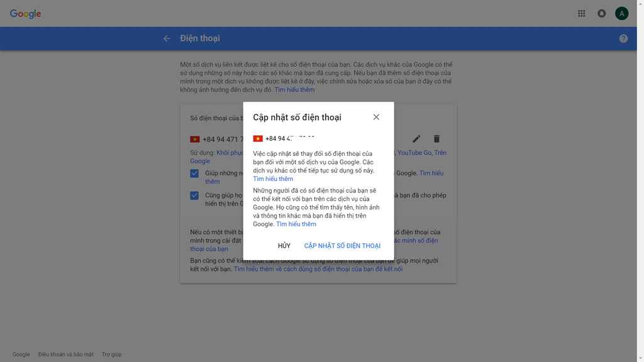Screen dimensions: 644x362
Task: Delete the phone number using the trash icon
Action: [x=436, y=138]
